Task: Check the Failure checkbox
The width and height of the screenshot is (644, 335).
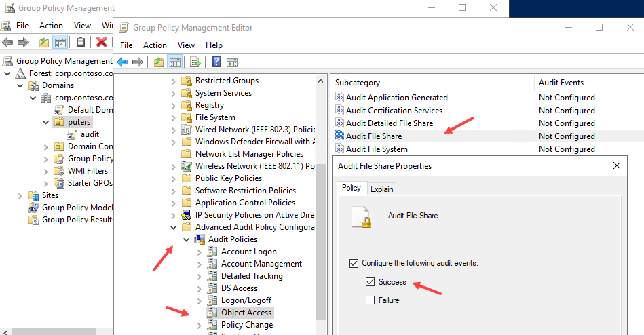Action: [x=370, y=300]
